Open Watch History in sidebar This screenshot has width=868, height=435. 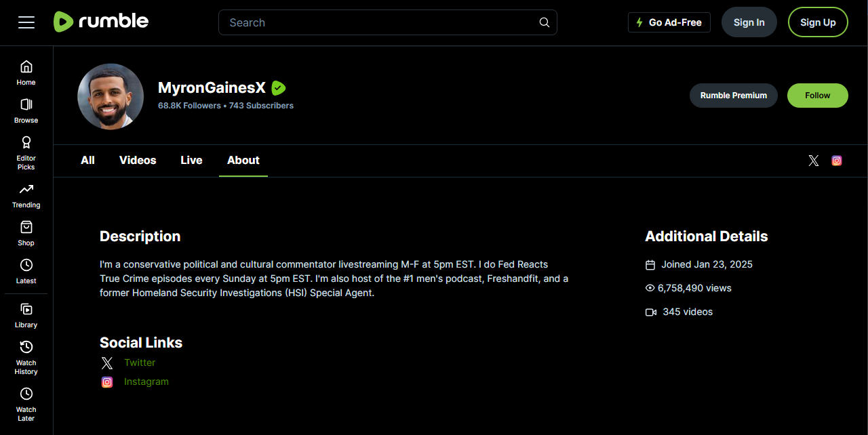click(x=26, y=356)
